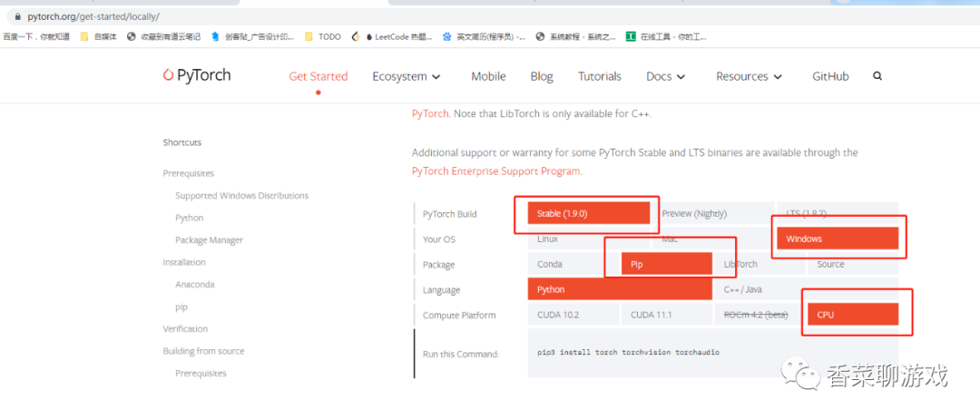The height and width of the screenshot is (419, 980).
Task: Expand the Ecosystem menu
Action: pyautogui.click(x=407, y=76)
